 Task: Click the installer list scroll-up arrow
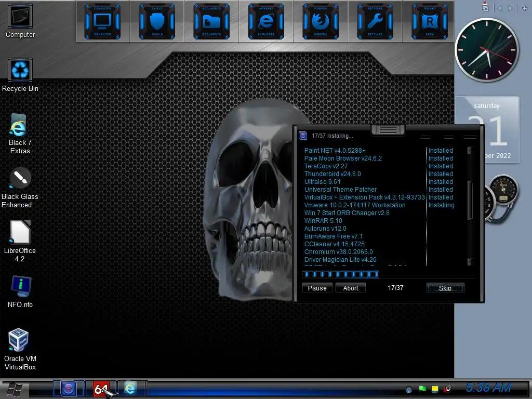(470, 150)
